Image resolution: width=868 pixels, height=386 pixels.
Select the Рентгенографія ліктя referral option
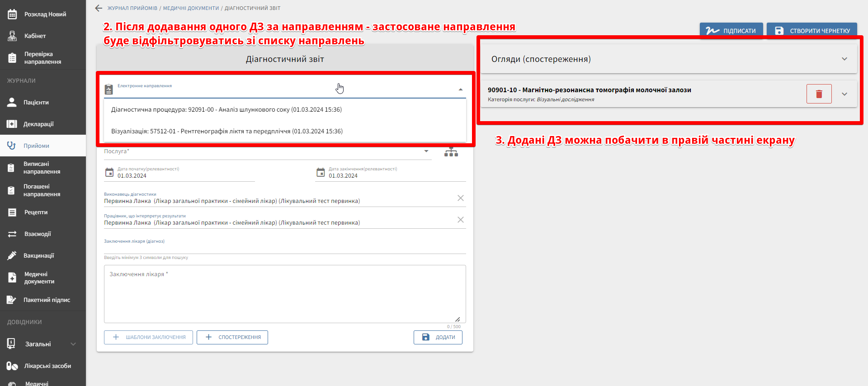(x=226, y=132)
